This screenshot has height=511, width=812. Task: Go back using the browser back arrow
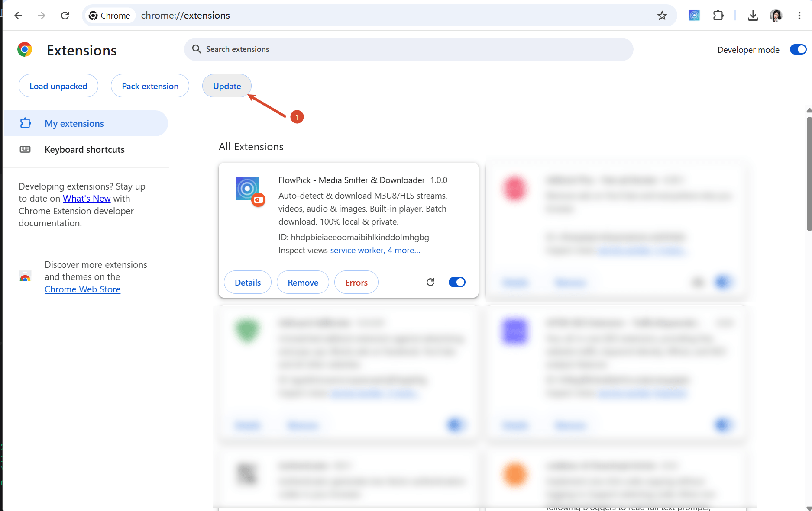[18, 16]
